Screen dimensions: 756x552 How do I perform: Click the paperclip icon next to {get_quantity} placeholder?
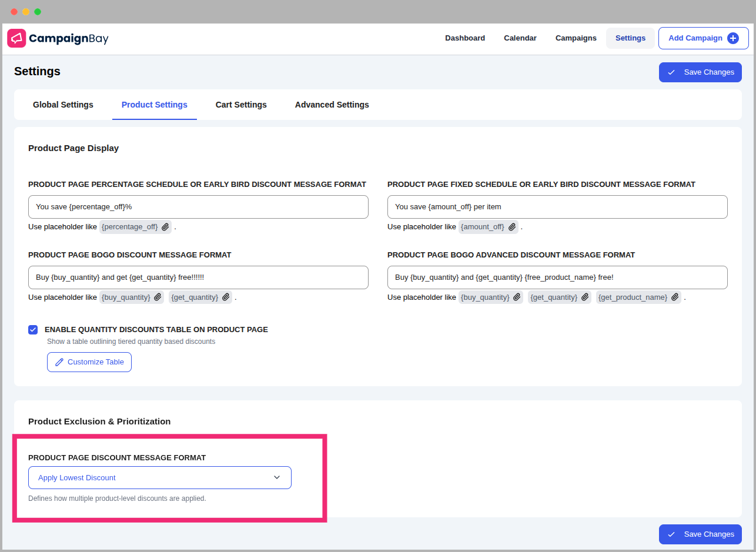(x=226, y=297)
